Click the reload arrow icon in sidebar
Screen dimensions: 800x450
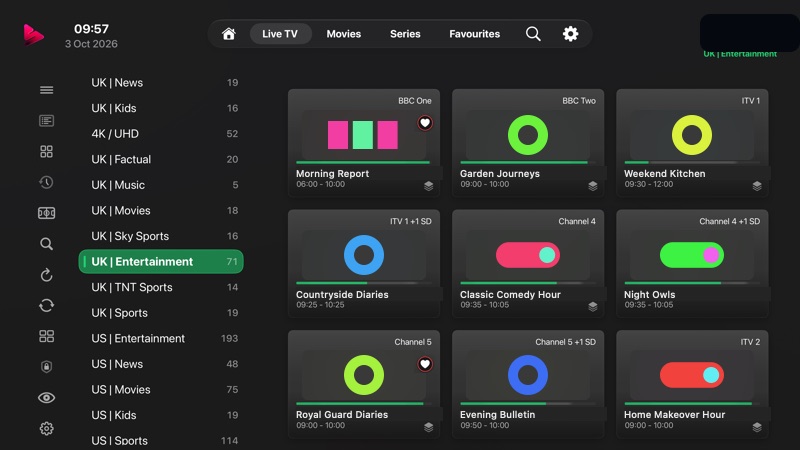click(46, 275)
